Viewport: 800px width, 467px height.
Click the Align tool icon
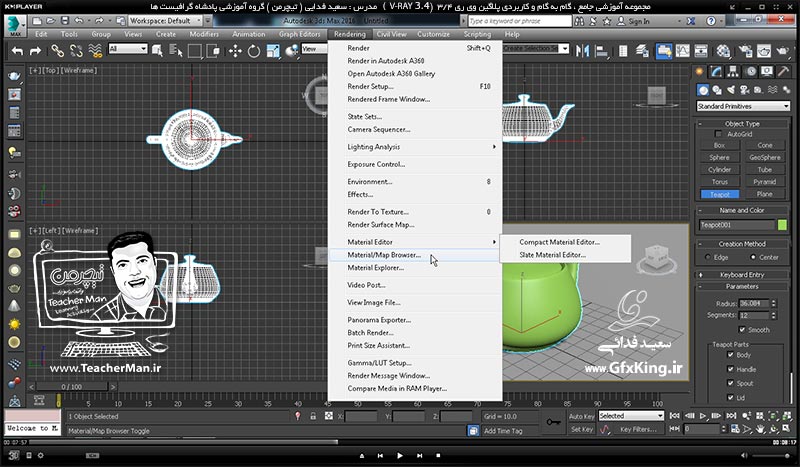(602, 51)
